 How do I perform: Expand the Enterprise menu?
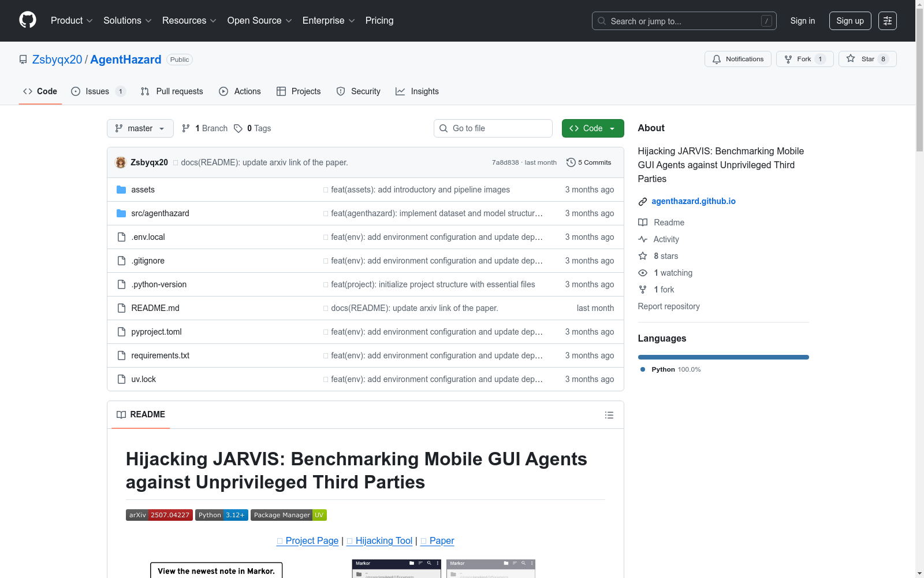[x=329, y=20]
